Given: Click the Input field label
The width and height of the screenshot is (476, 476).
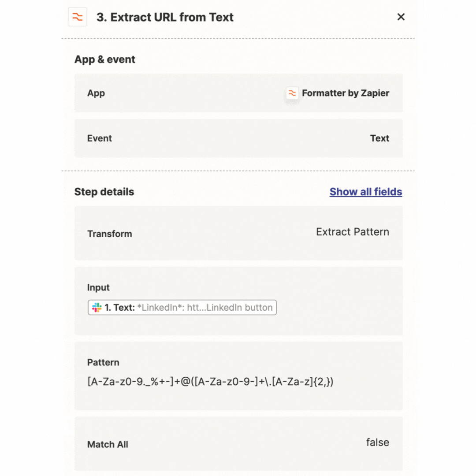Looking at the screenshot, I should tap(98, 287).
